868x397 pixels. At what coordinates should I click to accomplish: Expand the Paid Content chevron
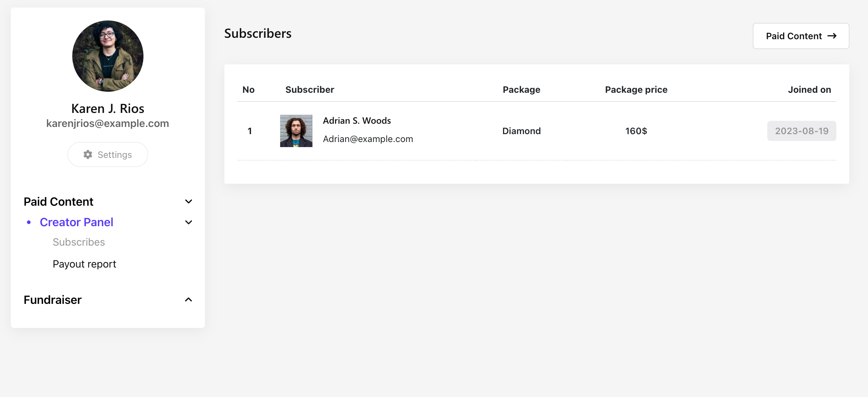click(188, 202)
